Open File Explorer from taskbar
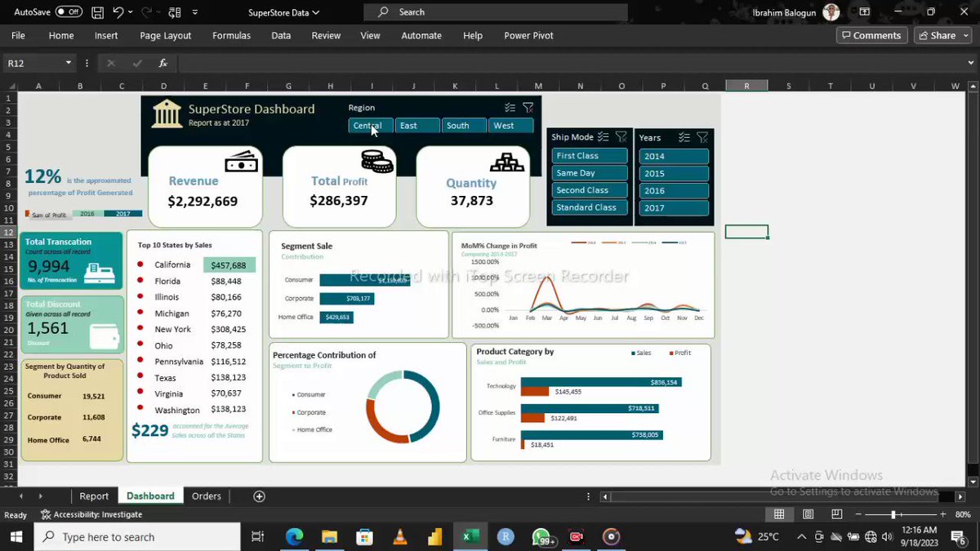The height and width of the screenshot is (551, 980). pyautogui.click(x=329, y=536)
